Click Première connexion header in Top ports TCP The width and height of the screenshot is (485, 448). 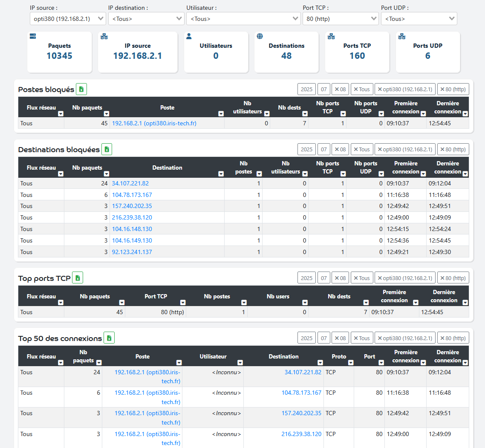coord(394,296)
